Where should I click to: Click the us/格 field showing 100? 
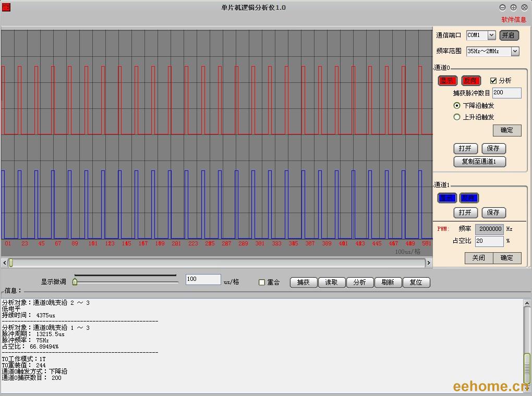203,279
